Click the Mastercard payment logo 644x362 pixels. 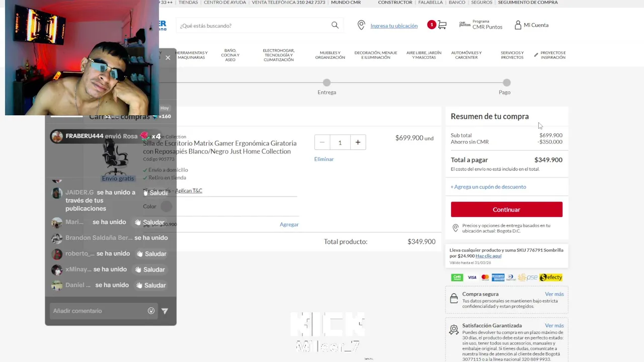tap(485, 278)
